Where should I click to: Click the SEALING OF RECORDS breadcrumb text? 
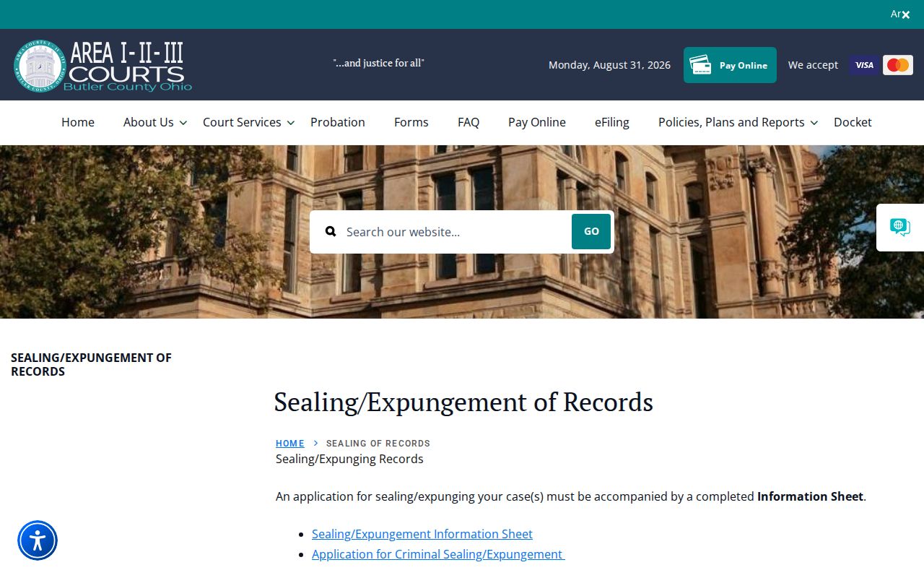378,444
